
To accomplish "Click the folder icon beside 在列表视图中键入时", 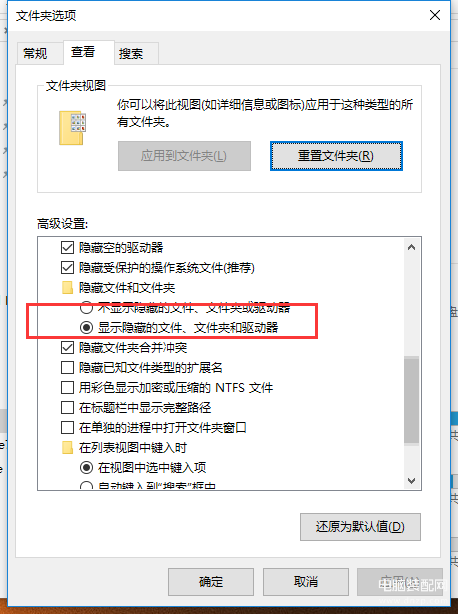I will pos(67,448).
